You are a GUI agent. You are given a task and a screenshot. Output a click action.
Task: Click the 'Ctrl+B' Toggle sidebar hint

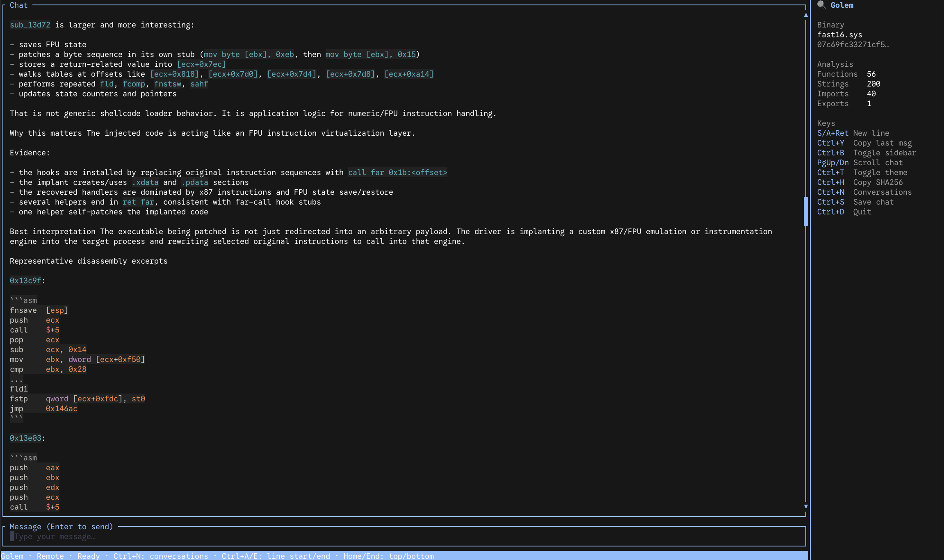pos(866,153)
